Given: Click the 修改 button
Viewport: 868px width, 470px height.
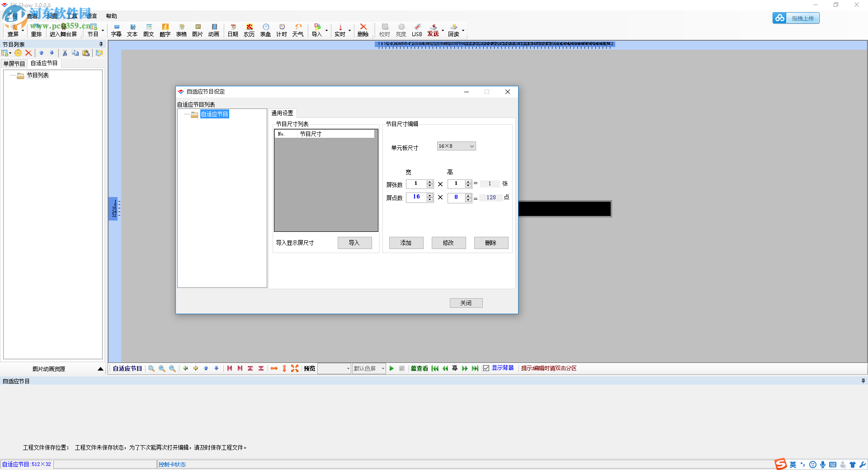Looking at the screenshot, I should (448, 243).
